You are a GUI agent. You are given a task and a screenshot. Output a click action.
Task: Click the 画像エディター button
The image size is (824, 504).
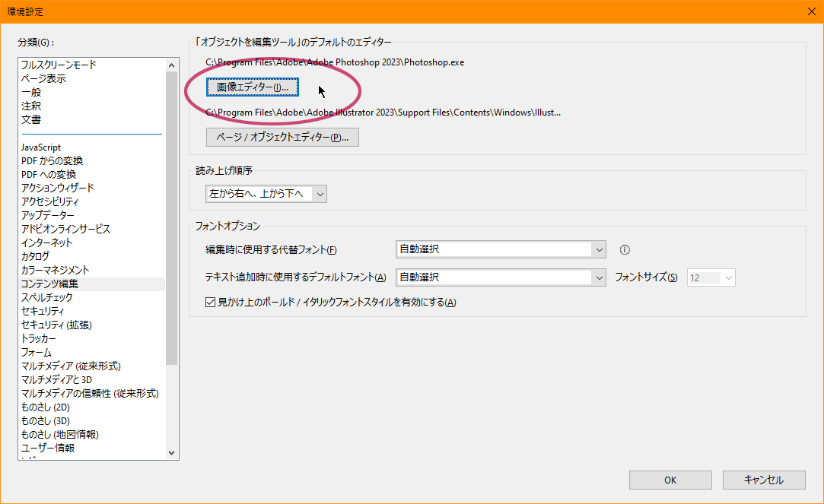click(x=252, y=87)
